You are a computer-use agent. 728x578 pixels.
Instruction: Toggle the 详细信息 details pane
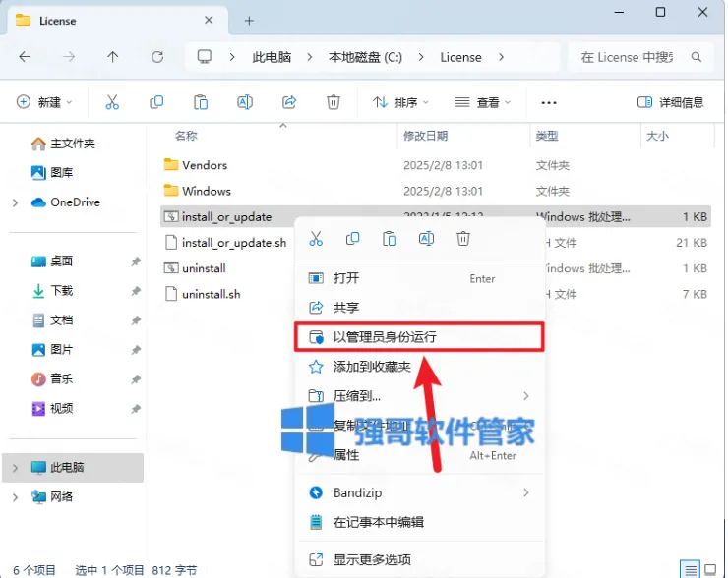670,102
